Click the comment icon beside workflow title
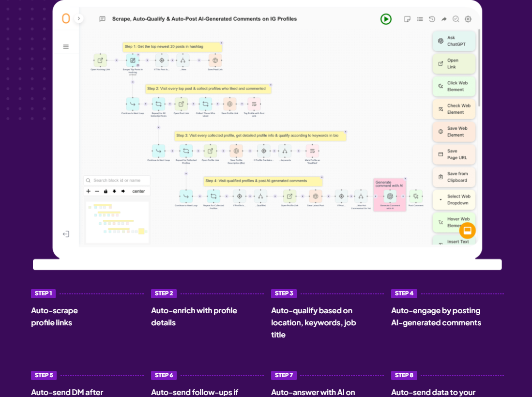Image resolution: width=532 pixels, height=397 pixels. (102, 19)
